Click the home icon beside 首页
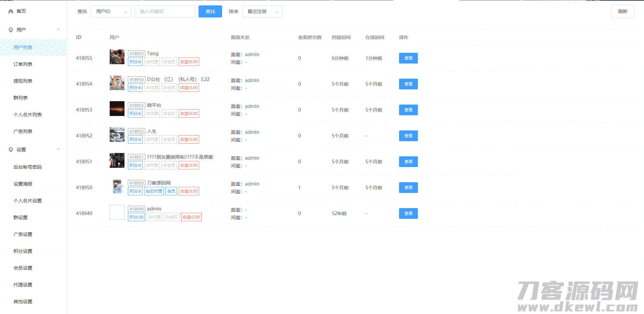The image size is (644, 314). (11, 11)
